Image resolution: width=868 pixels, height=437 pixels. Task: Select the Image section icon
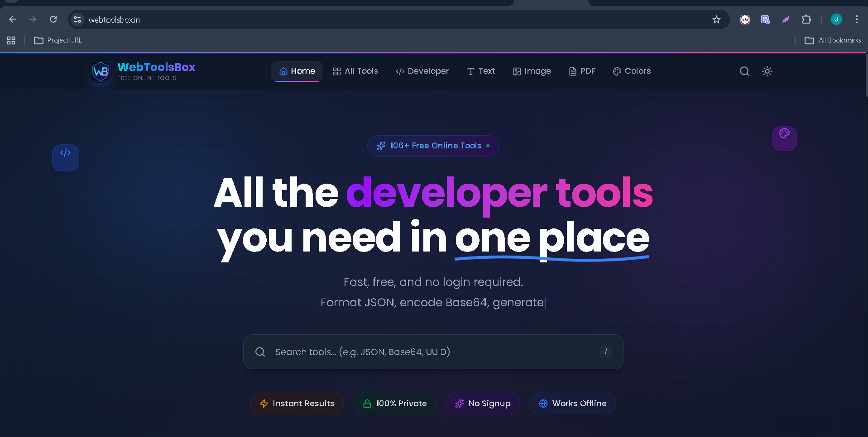[516, 71]
